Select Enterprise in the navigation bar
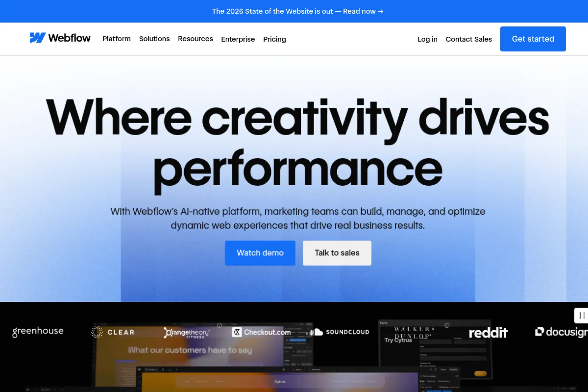Image resolution: width=588 pixels, height=392 pixels. coord(238,39)
